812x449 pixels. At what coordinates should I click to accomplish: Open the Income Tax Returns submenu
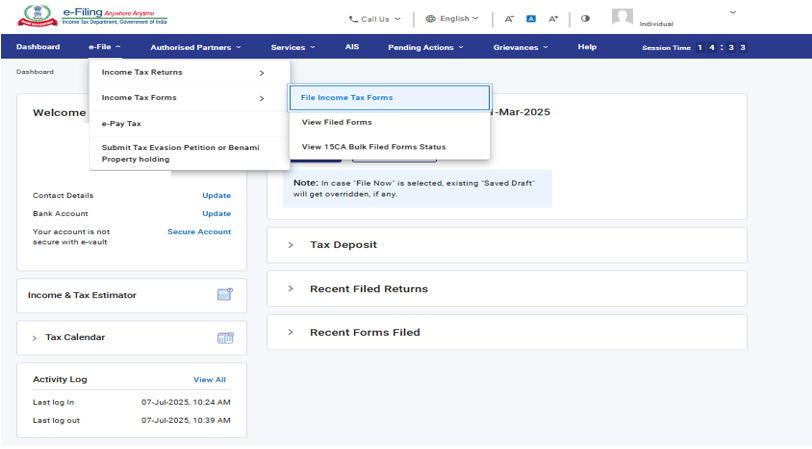point(182,72)
